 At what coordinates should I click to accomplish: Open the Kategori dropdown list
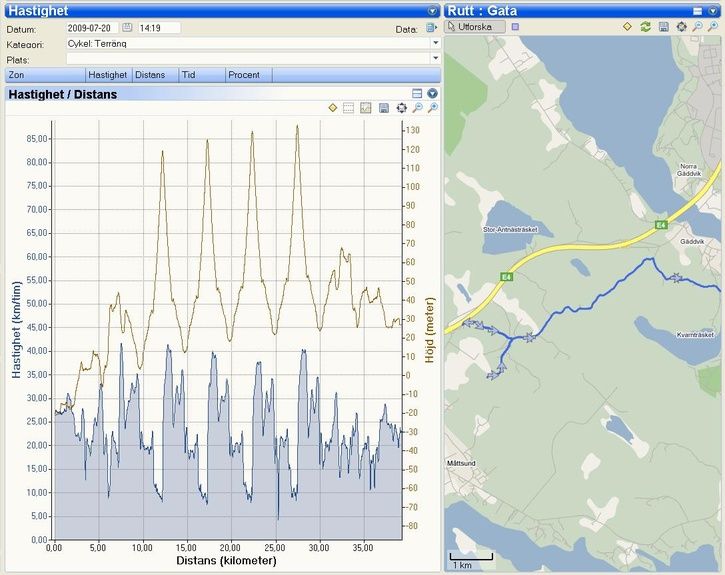point(435,44)
